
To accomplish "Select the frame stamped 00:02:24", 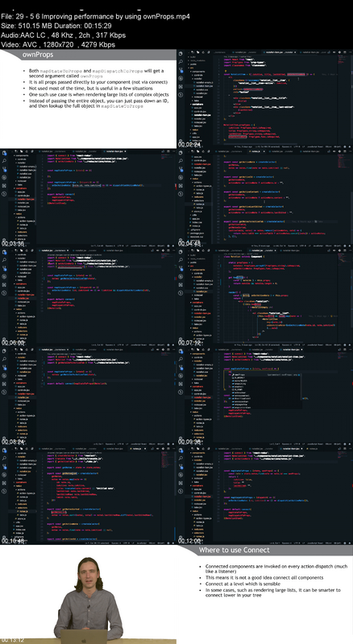I will [265, 99].
